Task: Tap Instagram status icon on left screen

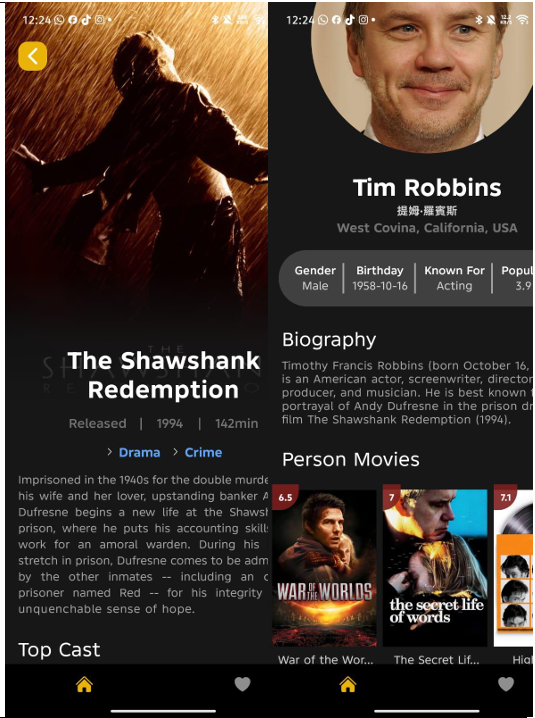Action: 99,20
